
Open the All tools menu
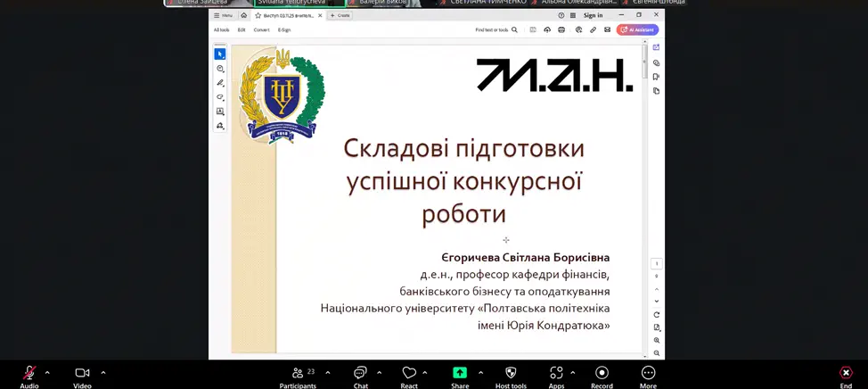tap(221, 29)
